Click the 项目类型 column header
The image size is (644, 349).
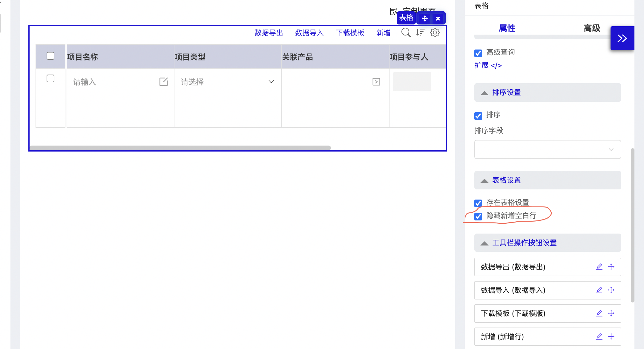pyautogui.click(x=228, y=57)
